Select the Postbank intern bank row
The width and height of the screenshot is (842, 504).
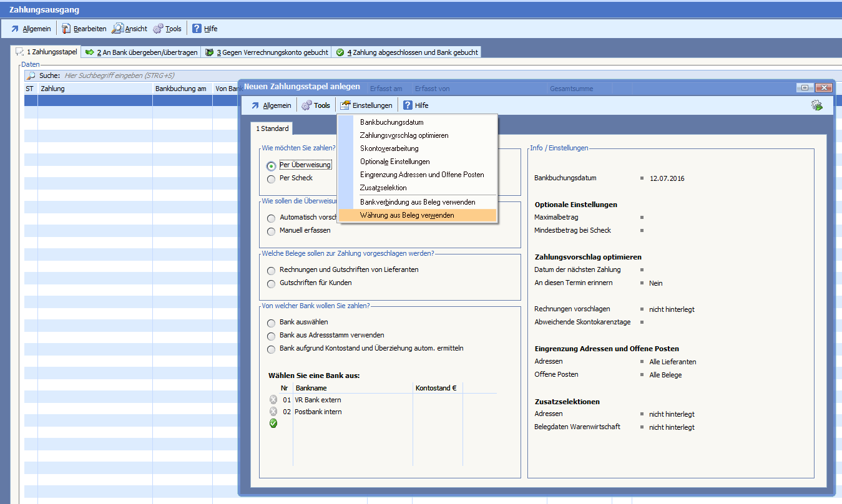tap(318, 412)
